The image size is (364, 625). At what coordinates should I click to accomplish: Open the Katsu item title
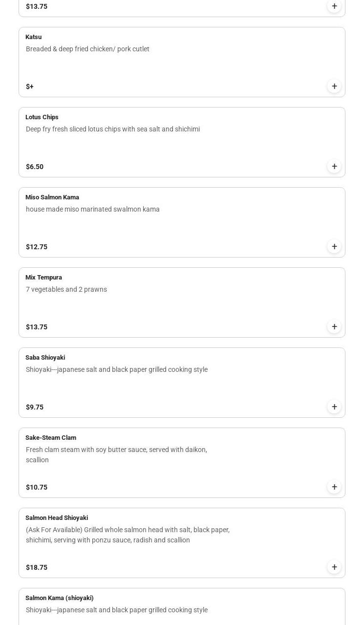coord(33,37)
